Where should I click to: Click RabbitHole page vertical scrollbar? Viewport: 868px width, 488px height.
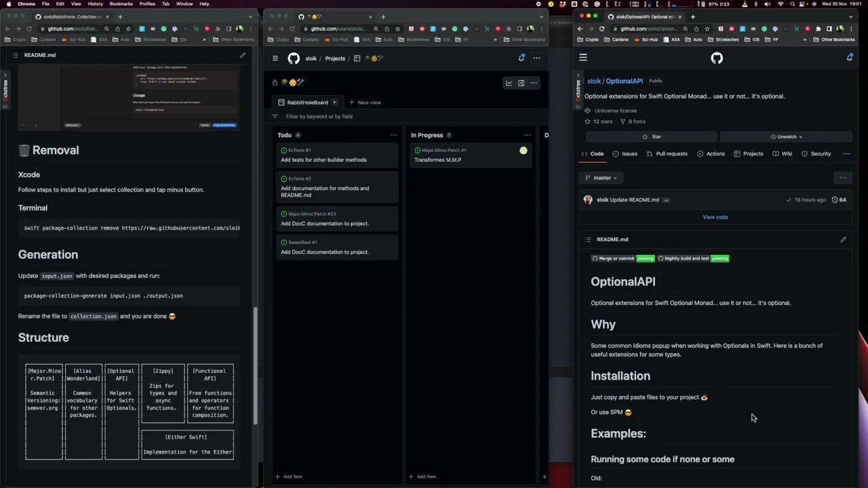click(256, 366)
